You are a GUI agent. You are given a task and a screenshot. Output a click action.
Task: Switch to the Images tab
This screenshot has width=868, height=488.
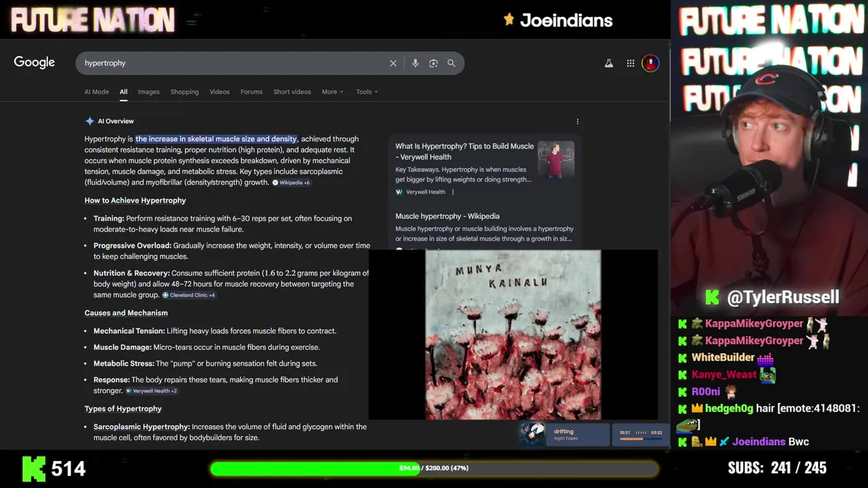click(149, 91)
